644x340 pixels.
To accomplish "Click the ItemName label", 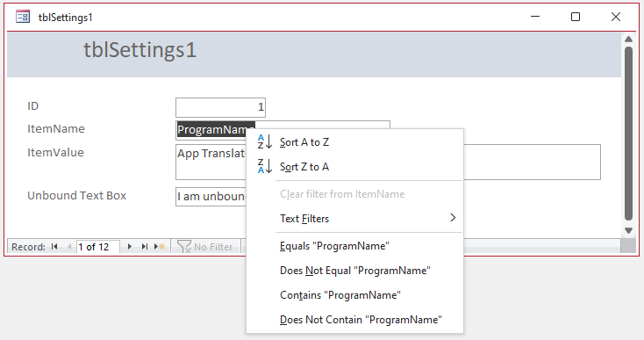I will [x=56, y=128].
